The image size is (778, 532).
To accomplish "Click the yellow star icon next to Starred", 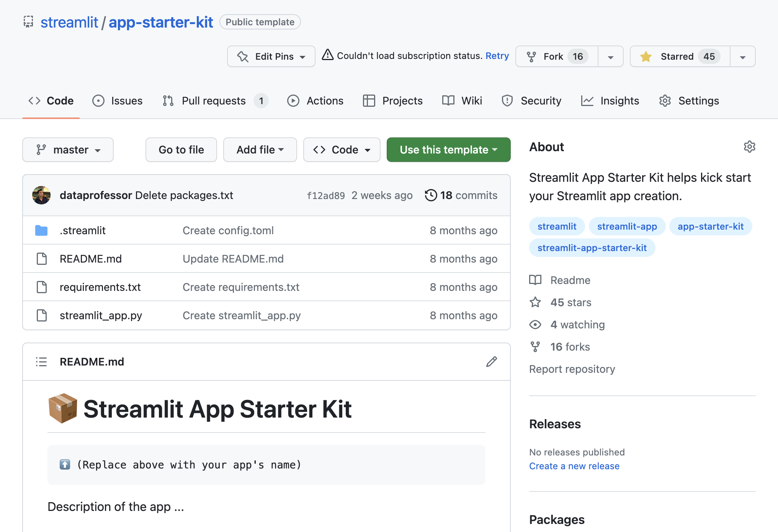I will pyautogui.click(x=646, y=56).
